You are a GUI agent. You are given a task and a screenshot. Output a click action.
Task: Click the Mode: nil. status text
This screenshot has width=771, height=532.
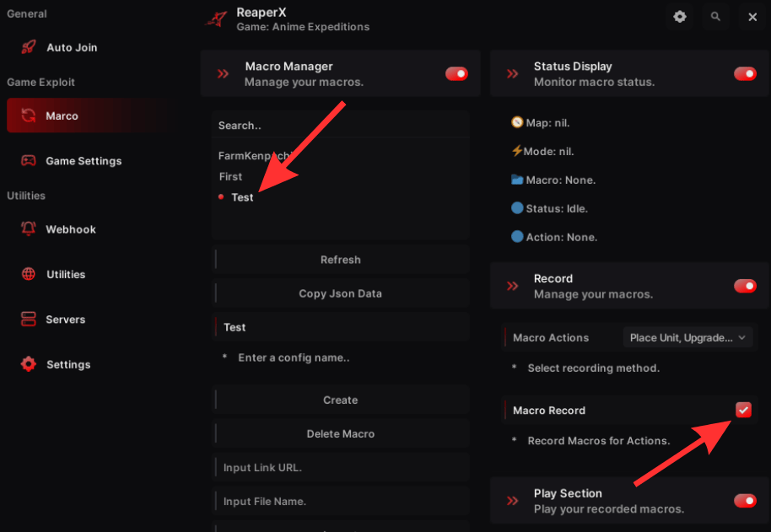click(x=549, y=151)
